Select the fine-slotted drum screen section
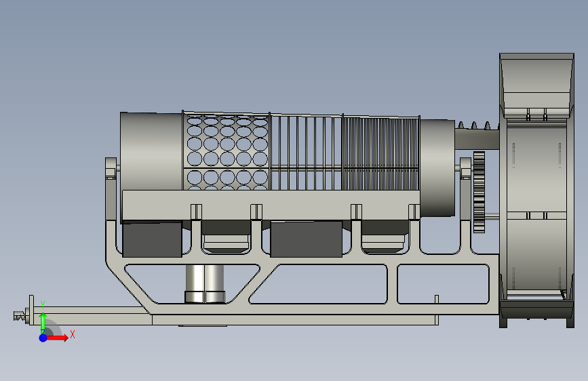 coord(380,153)
